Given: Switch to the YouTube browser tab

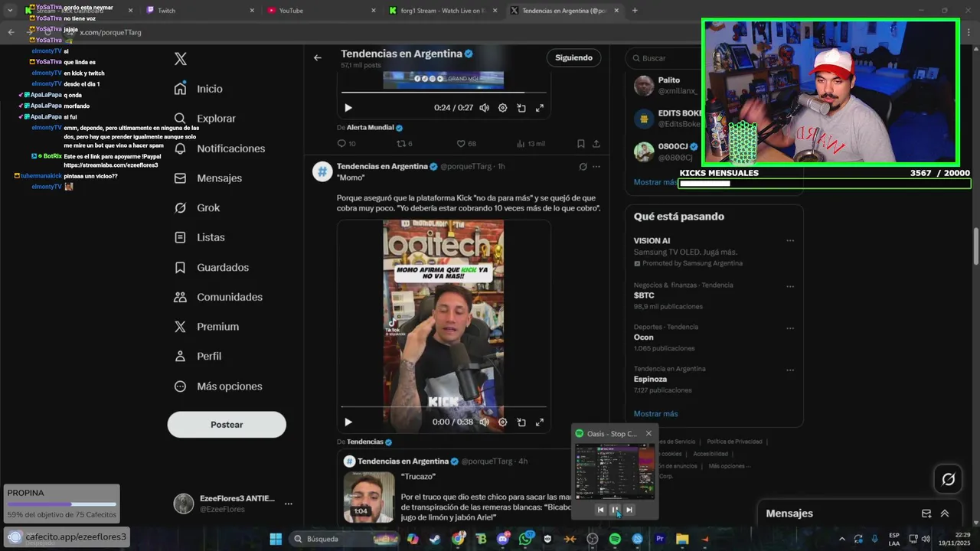Looking at the screenshot, I should (x=322, y=11).
